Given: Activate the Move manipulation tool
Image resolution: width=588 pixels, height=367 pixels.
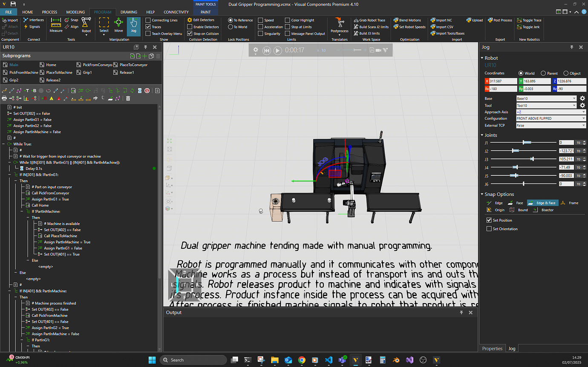Looking at the screenshot, I should (x=118, y=27).
